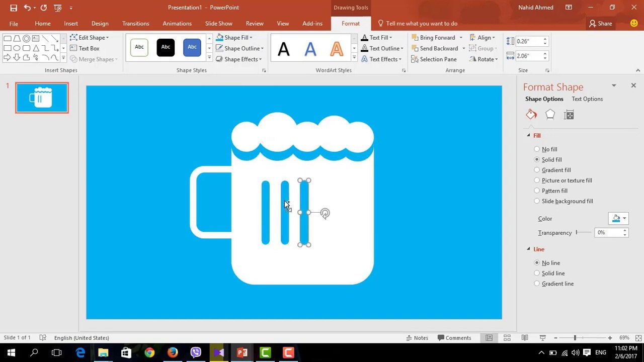
Task: Switch to Slide Sorter view icon
Action: [507, 338]
